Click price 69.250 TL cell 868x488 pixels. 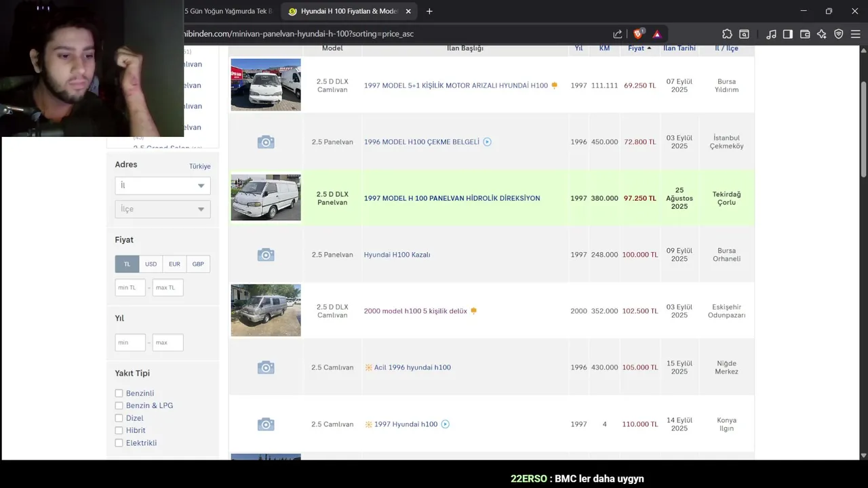tap(639, 85)
